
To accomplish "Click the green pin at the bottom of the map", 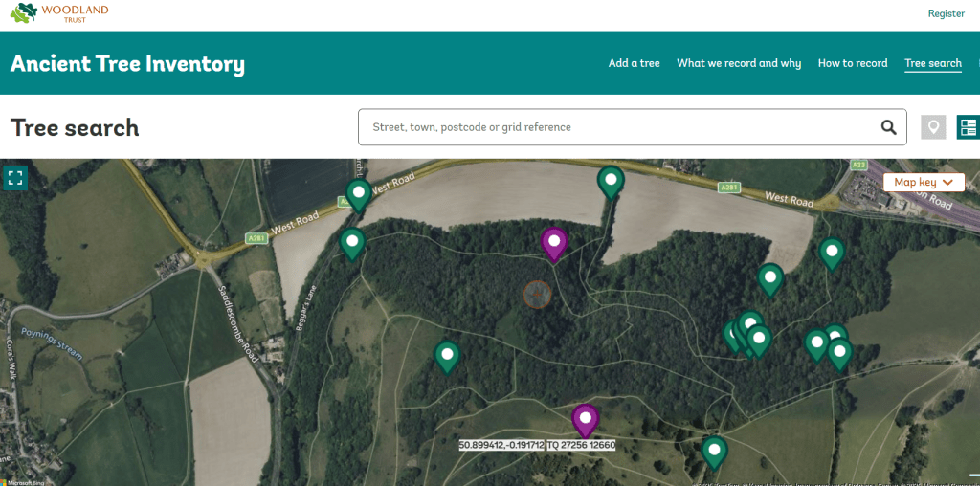I will pos(714,451).
